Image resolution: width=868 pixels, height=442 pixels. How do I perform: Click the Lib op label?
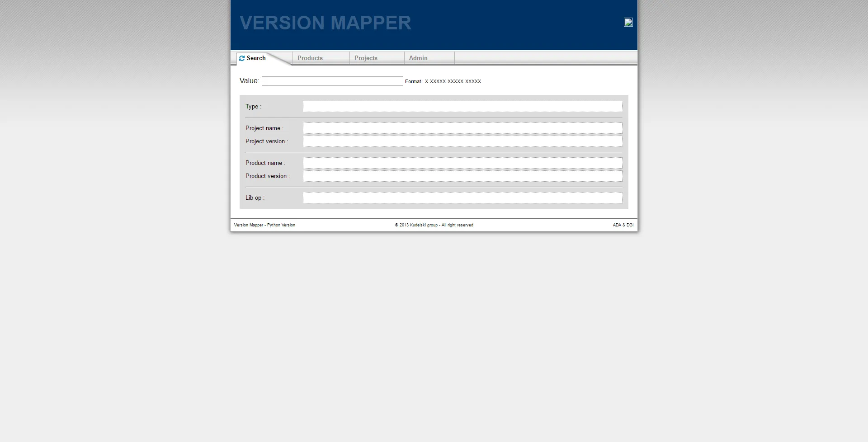tap(255, 198)
